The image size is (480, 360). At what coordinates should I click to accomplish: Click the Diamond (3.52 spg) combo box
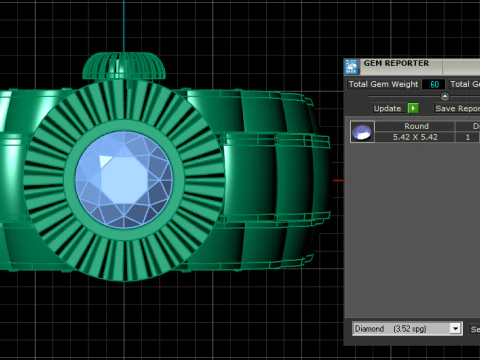[407, 329]
